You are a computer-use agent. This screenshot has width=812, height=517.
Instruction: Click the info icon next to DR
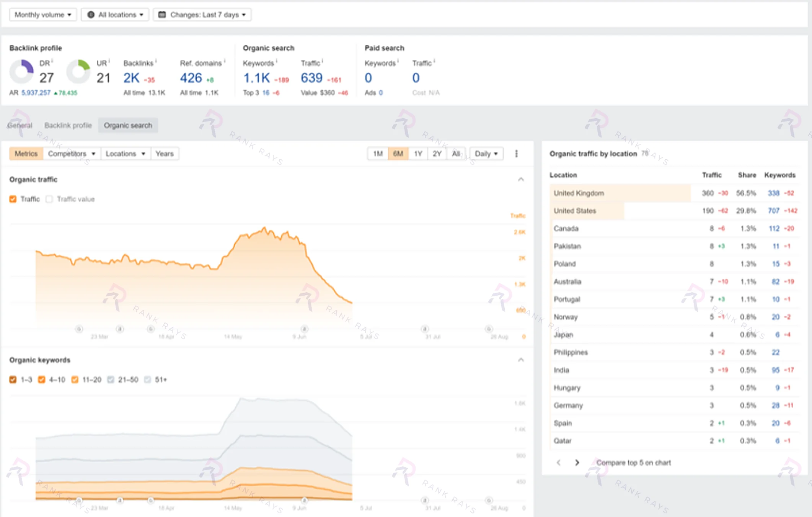(x=52, y=61)
